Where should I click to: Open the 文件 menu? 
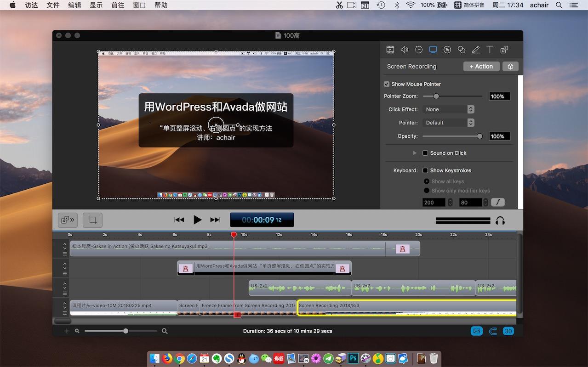coord(53,5)
